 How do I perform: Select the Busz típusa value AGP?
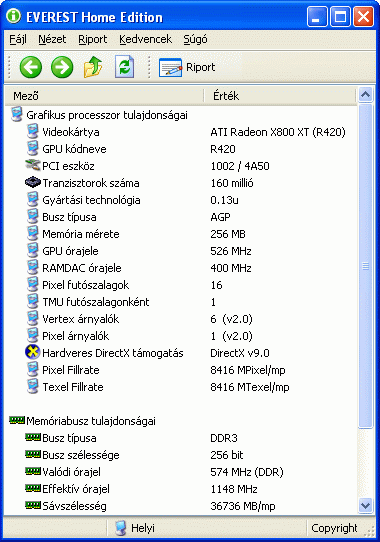(220, 217)
